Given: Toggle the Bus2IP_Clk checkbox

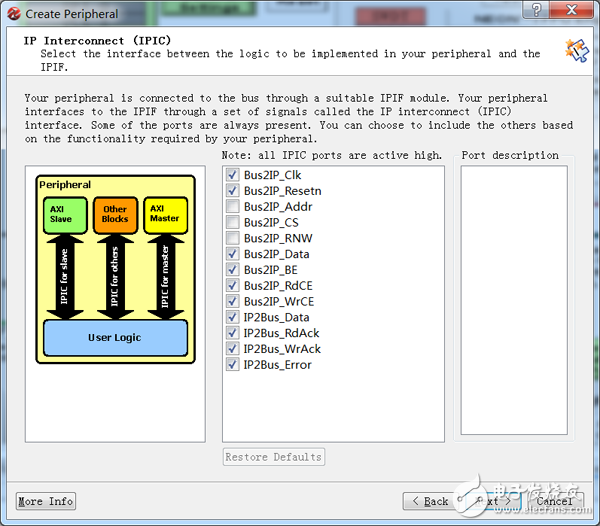Looking at the screenshot, I should pyautogui.click(x=233, y=175).
